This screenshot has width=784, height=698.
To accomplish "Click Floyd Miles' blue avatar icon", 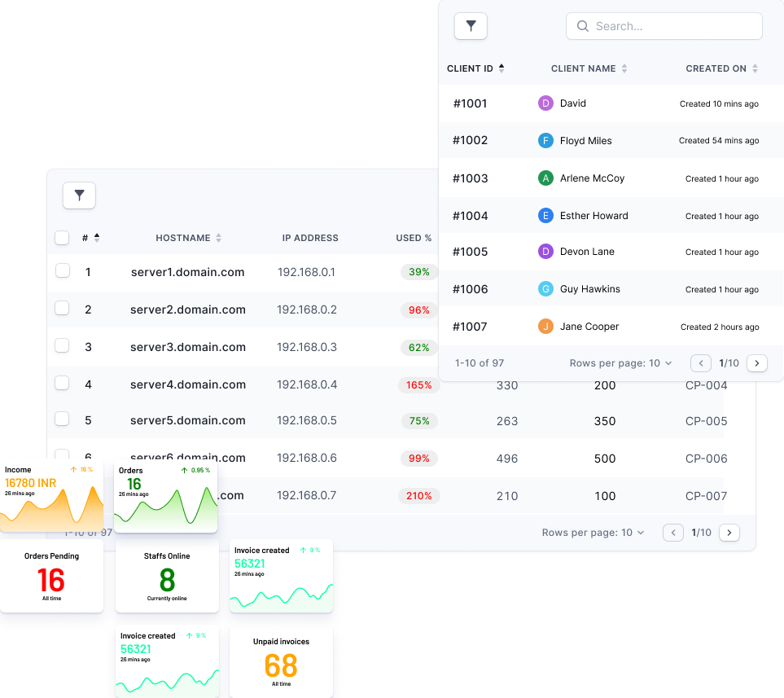I will pos(545,141).
